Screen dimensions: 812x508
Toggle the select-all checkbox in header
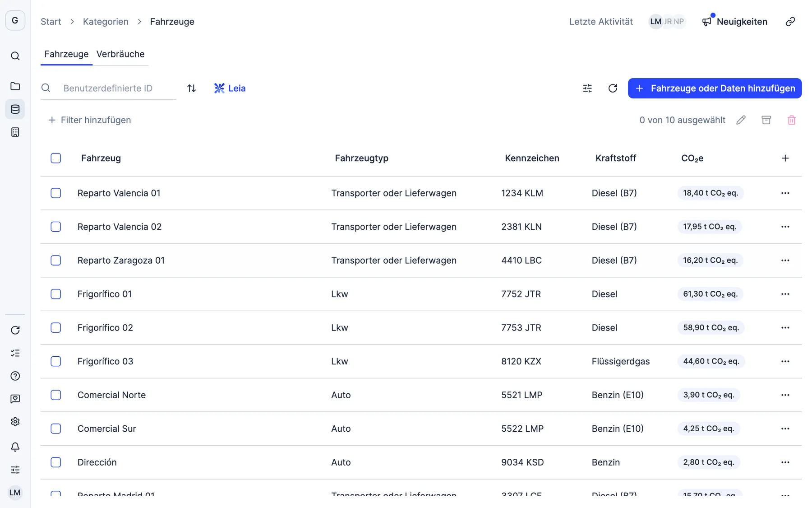pos(56,158)
